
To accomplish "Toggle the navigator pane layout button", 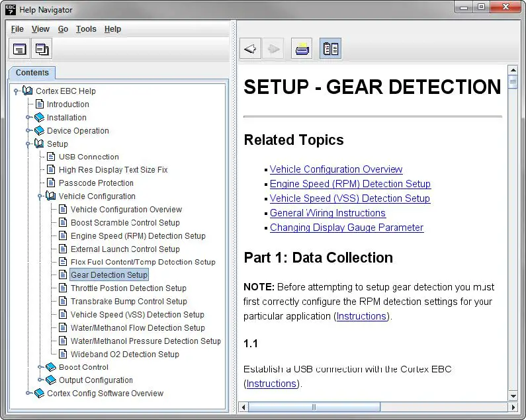I will [330, 49].
